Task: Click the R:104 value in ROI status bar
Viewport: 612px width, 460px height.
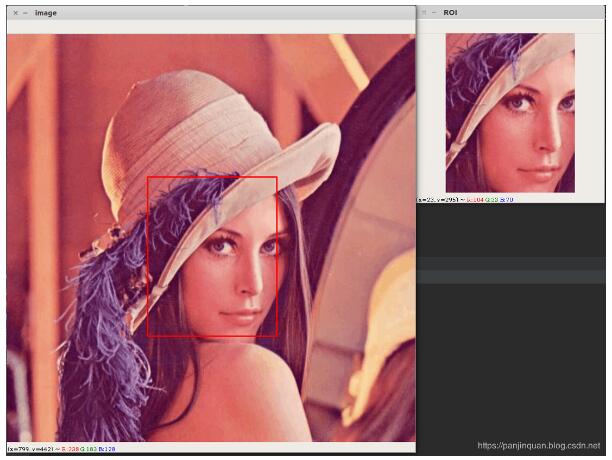Action: pos(475,200)
